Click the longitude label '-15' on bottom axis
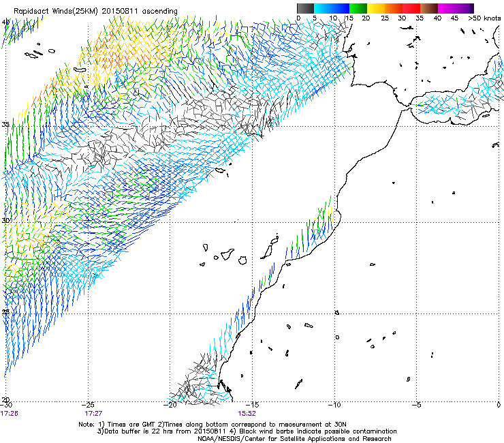The height and width of the screenshot is (443, 504). (x=252, y=405)
